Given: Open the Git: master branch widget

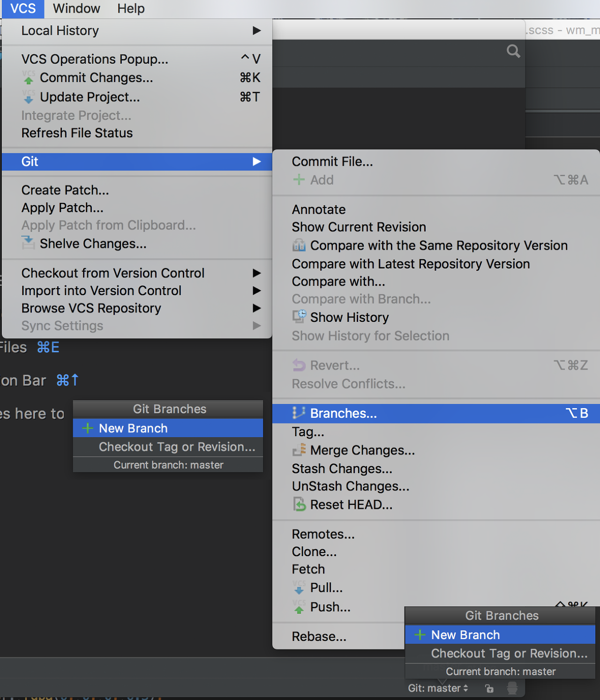Looking at the screenshot, I should (x=438, y=688).
